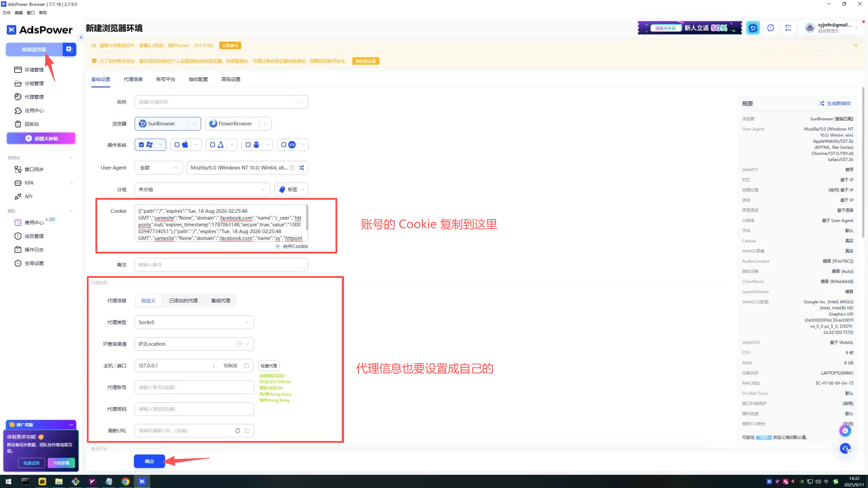Click the 名称 environment name input field
Screen dimensions: 868x488
coord(221,102)
